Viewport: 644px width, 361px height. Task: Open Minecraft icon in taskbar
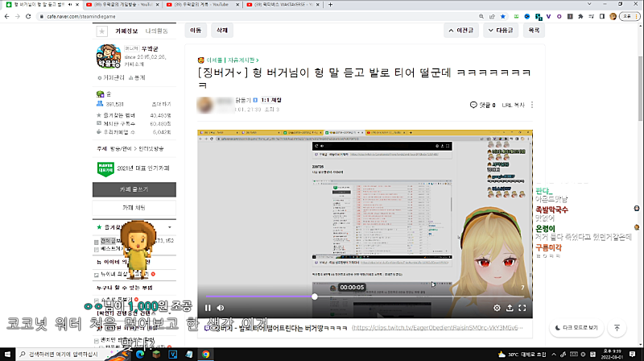tap(156, 354)
